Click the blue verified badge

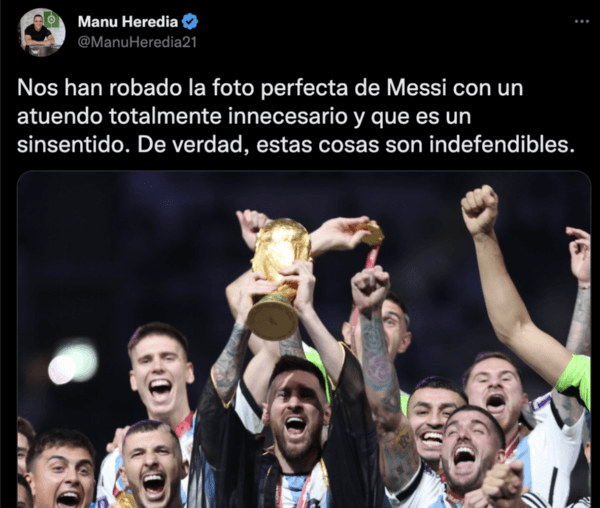190,22
